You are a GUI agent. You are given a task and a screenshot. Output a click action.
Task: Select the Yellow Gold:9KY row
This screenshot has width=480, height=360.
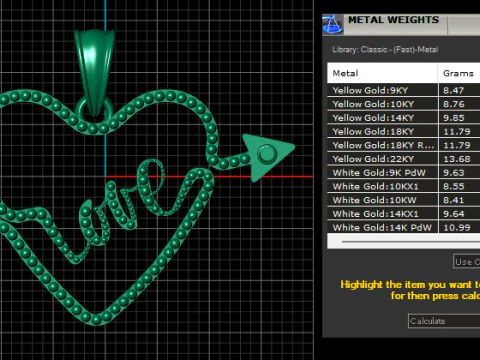[x=404, y=90]
